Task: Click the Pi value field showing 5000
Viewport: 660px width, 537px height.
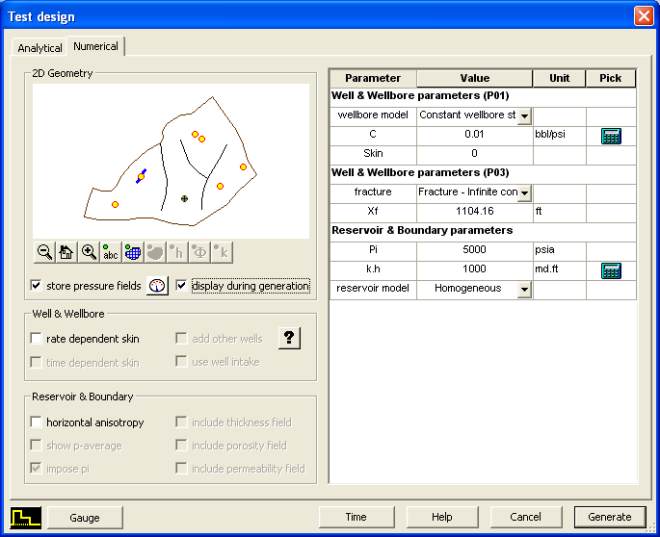Action: pos(474,251)
